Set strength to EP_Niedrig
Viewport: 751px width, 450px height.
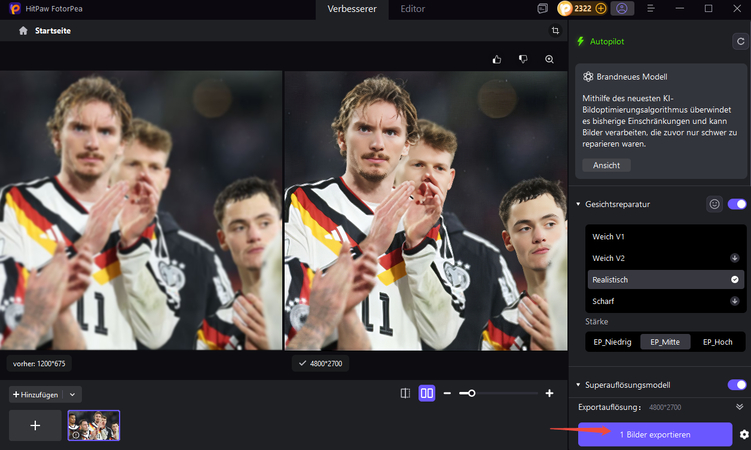[612, 342]
